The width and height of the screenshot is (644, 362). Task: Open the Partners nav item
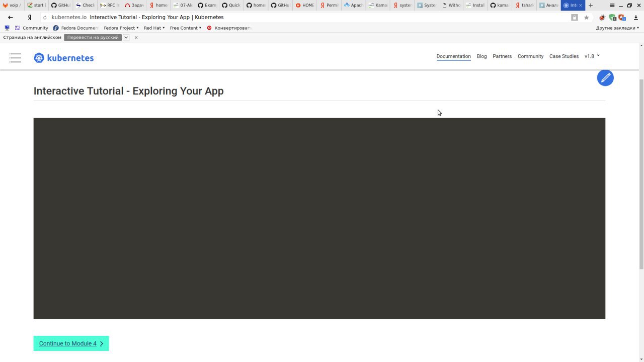pyautogui.click(x=502, y=56)
